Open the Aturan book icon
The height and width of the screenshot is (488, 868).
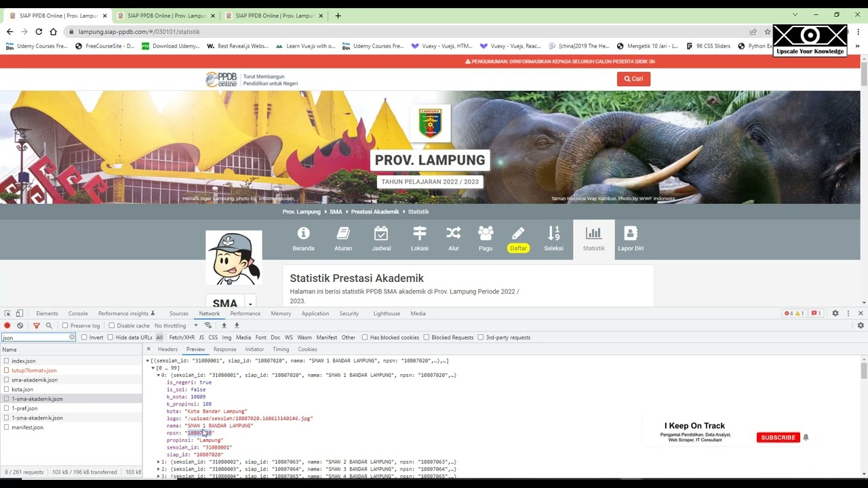click(x=343, y=233)
